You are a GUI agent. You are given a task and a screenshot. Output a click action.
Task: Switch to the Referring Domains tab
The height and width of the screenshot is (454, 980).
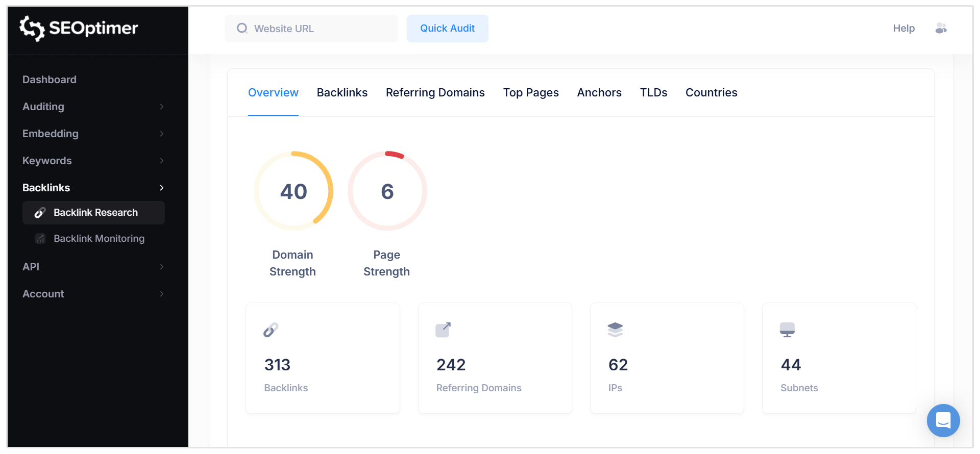pyautogui.click(x=435, y=93)
